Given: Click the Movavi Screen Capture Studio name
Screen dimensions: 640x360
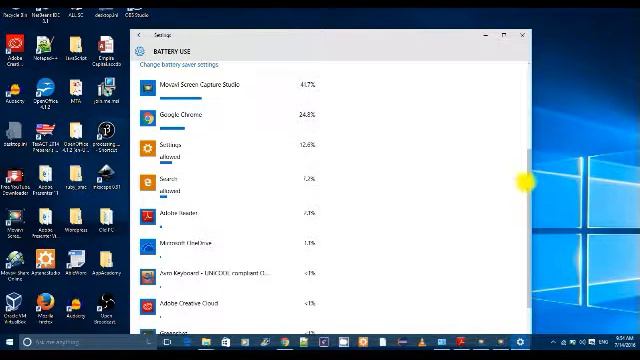Looking at the screenshot, I should [x=199, y=84].
